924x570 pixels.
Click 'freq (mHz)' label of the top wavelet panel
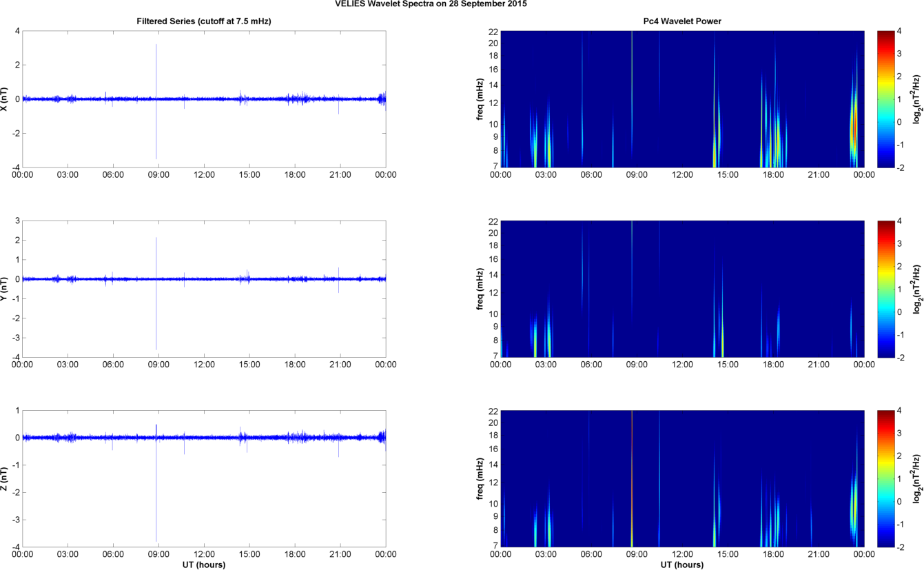point(480,99)
